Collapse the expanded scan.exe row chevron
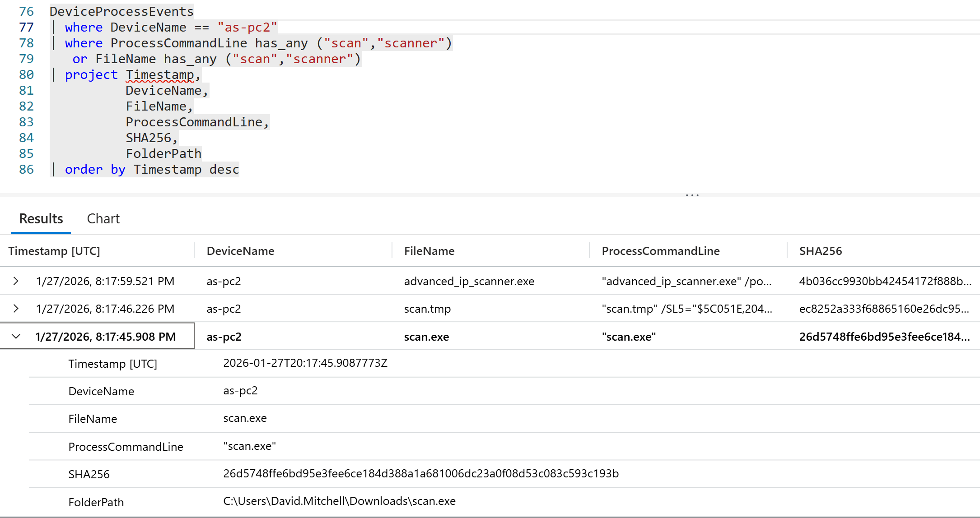Screen dimensions: 980x518 16,337
